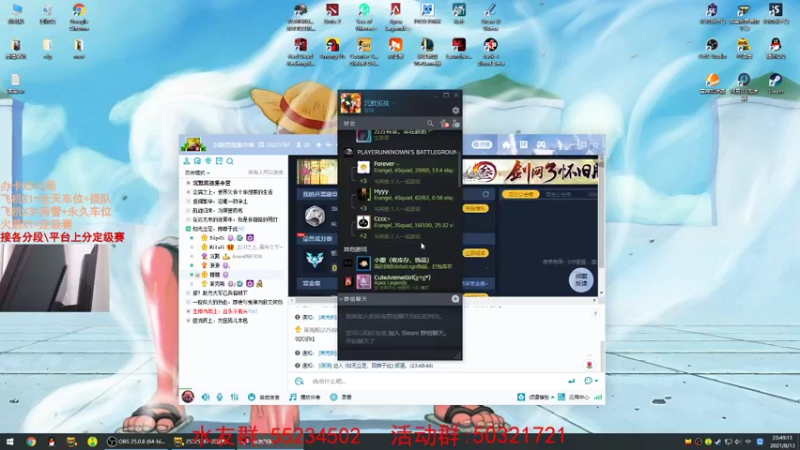Image resolution: width=800 pixels, height=450 pixels.
Task: Click the chat message input field
Action: 434,381
